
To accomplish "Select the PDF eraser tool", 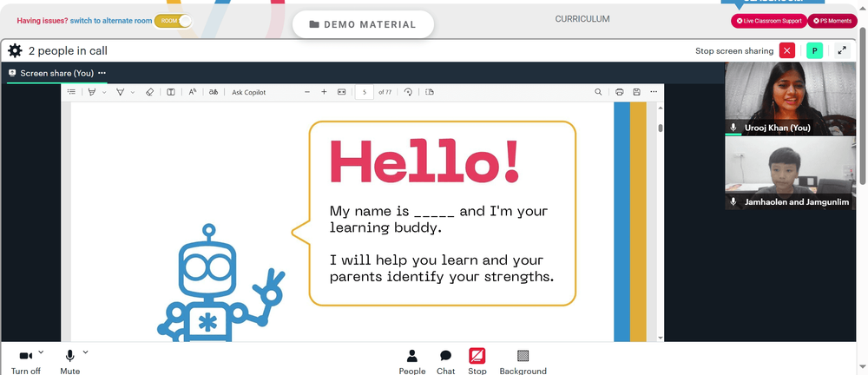I will (149, 92).
